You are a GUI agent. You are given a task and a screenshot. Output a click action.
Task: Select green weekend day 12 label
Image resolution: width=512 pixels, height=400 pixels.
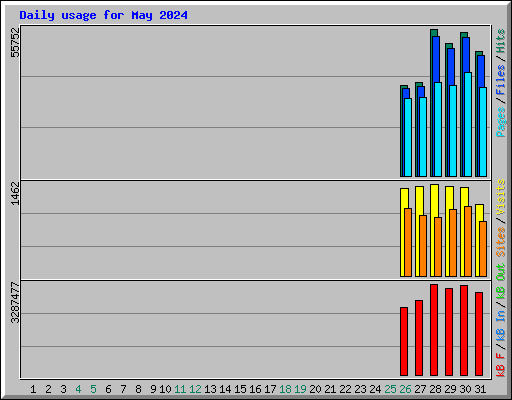[x=195, y=389]
